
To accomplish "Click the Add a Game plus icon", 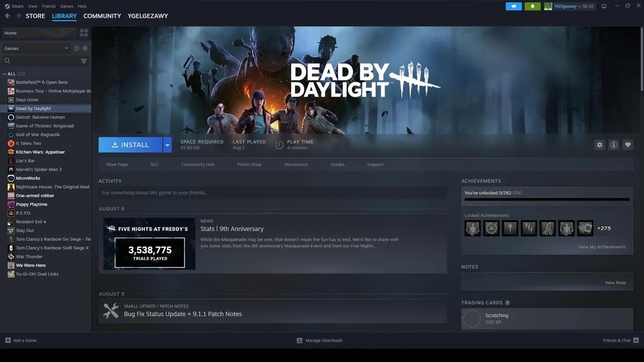I will (x=8, y=340).
